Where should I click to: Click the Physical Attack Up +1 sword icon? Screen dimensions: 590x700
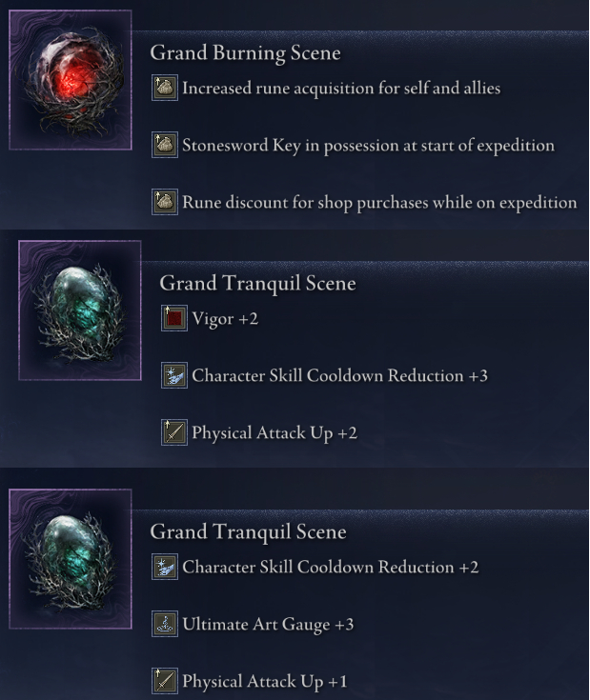(x=165, y=681)
